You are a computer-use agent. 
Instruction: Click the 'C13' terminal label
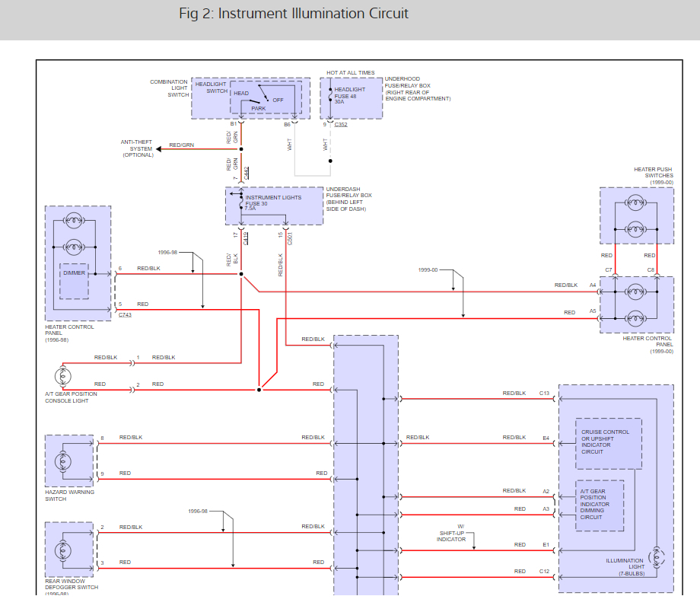(544, 393)
